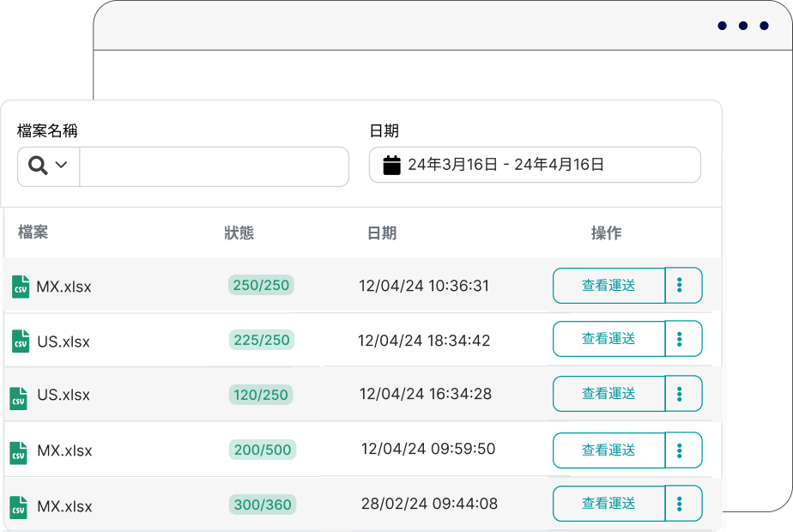This screenshot has width=793, height=532.
Task: Click the magnifier search icon
Action: tap(38, 165)
